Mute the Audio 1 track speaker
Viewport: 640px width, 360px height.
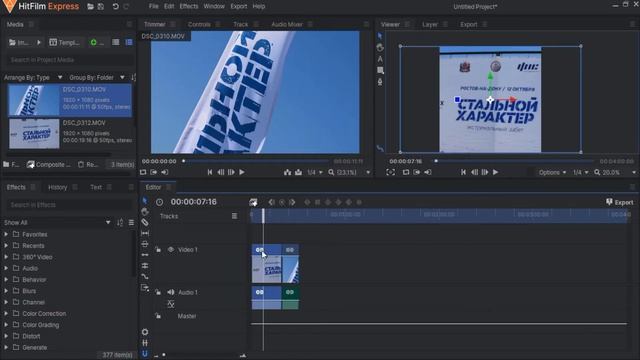tap(171, 292)
